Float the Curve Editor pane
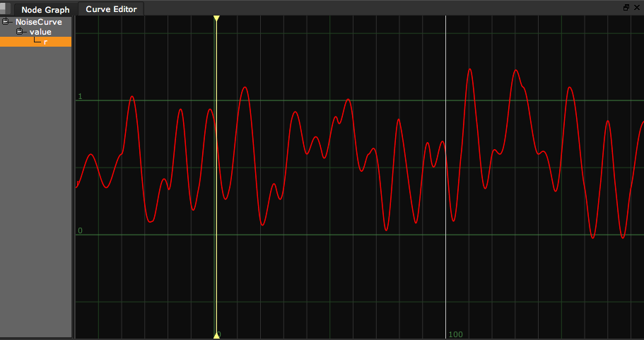 (626, 8)
